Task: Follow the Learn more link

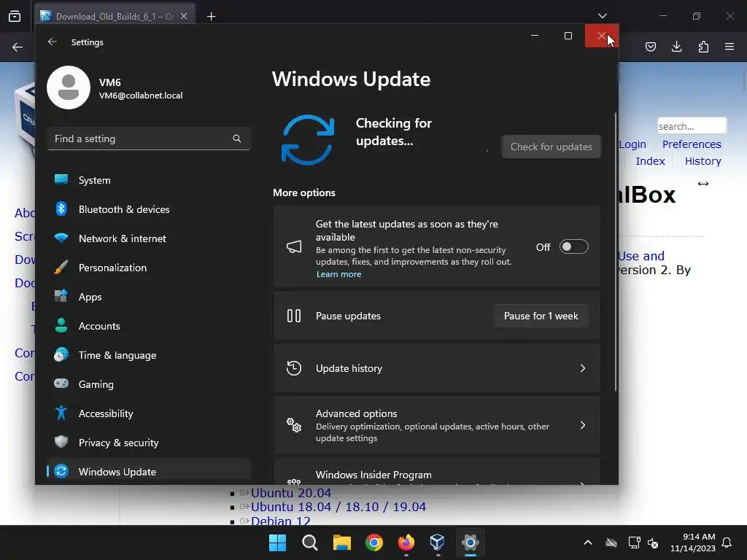Action: [338, 274]
